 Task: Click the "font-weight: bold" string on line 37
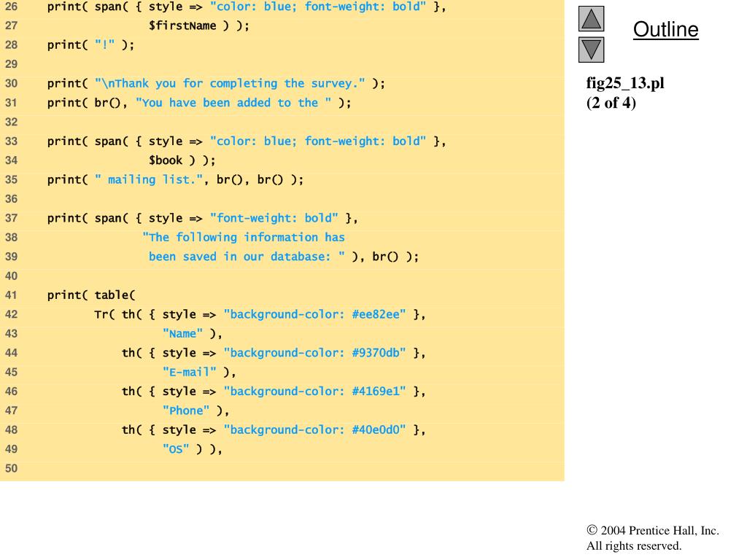[274, 218]
